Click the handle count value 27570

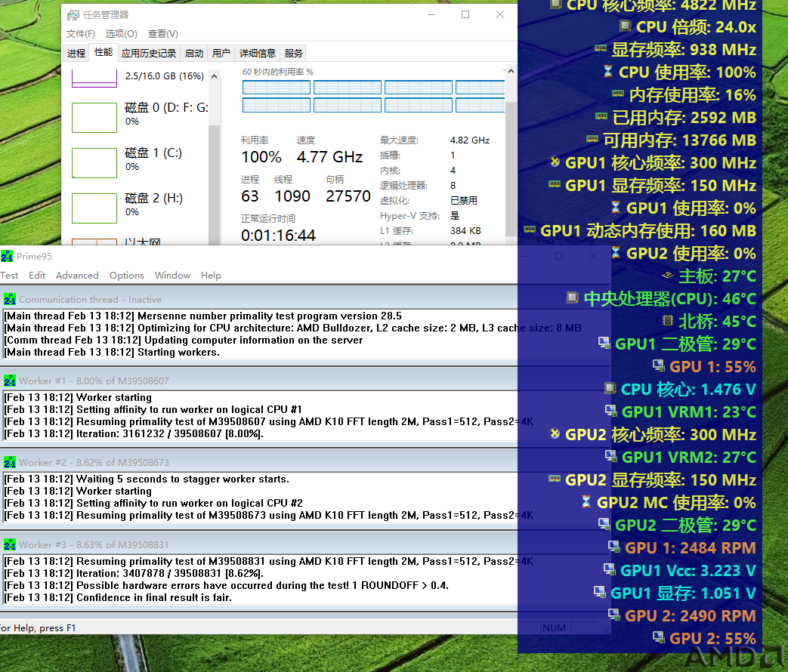tap(348, 196)
